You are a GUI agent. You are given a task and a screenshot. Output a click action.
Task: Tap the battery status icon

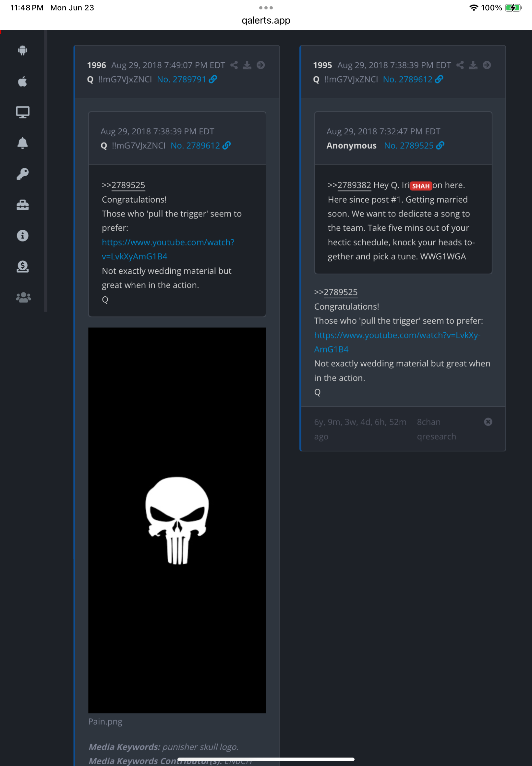[x=513, y=8]
